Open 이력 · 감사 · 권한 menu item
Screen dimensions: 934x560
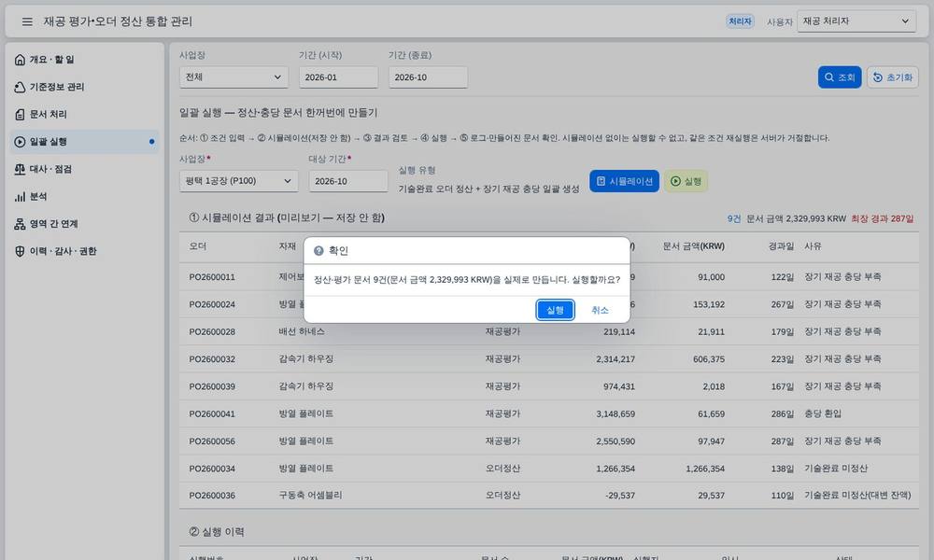pyautogui.click(x=85, y=251)
